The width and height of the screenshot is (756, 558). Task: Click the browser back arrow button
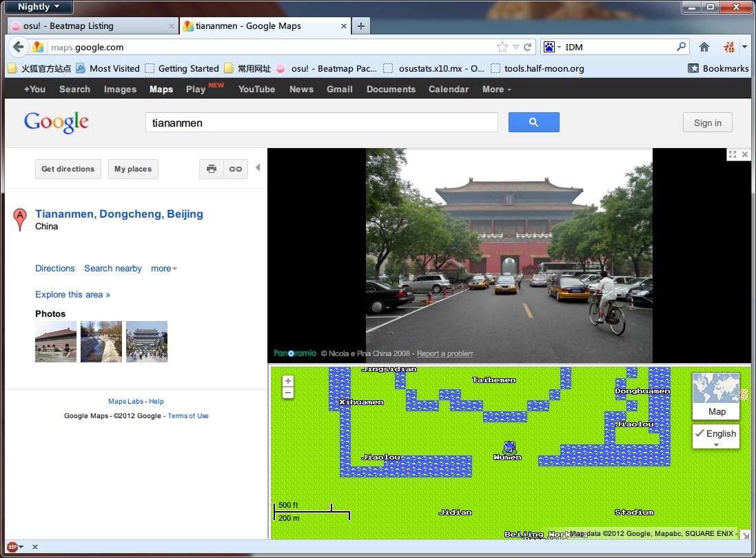[x=19, y=47]
